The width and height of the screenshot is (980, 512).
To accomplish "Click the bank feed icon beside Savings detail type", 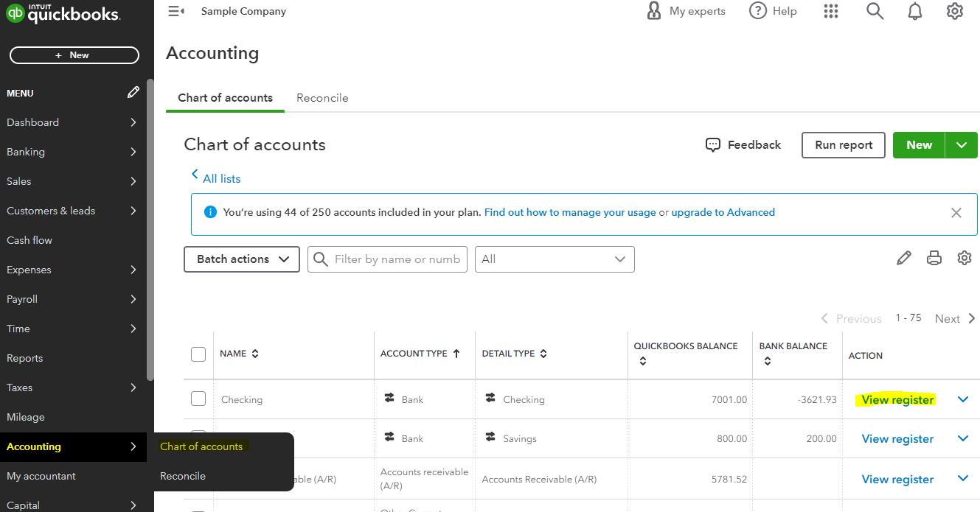I will [x=490, y=437].
